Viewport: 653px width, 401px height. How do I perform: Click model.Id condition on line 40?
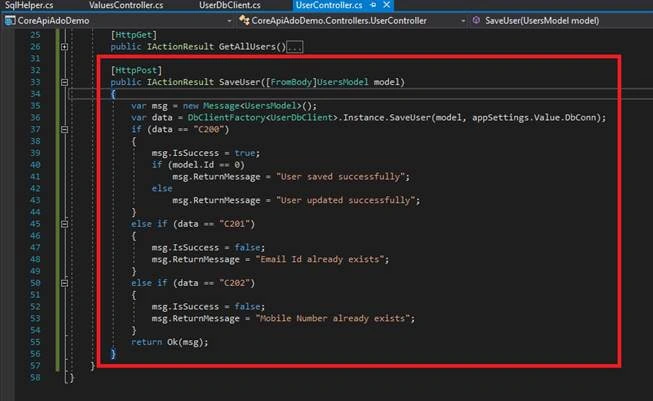click(206, 165)
